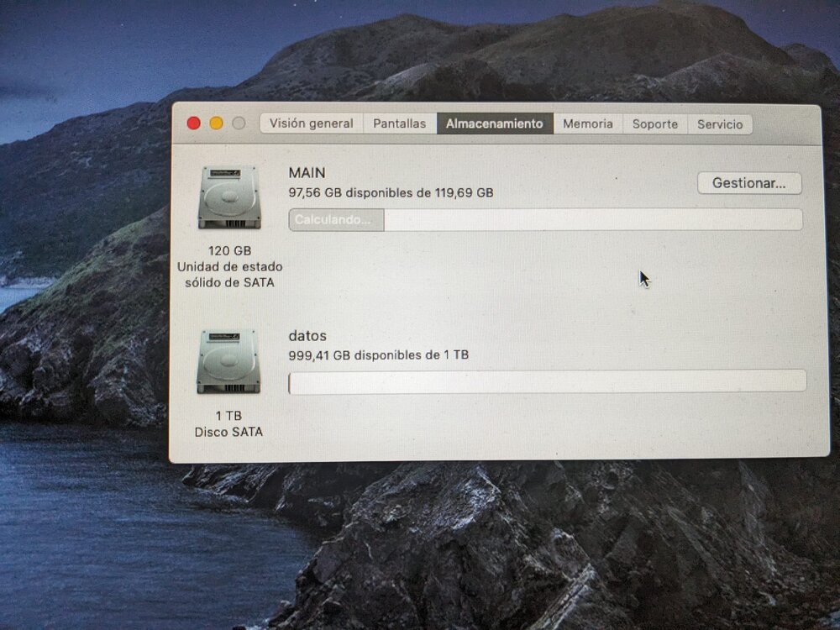The height and width of the screenshot is (630, 840).
Task: Click the datos SATA disk icon
Action: [x=228, y=363]
